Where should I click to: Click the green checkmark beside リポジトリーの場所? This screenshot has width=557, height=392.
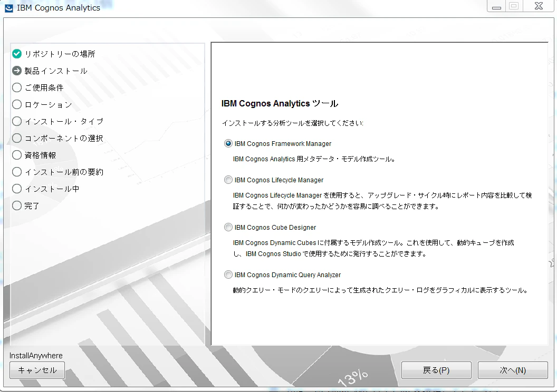pyautogui.click(x=17, y=54)
